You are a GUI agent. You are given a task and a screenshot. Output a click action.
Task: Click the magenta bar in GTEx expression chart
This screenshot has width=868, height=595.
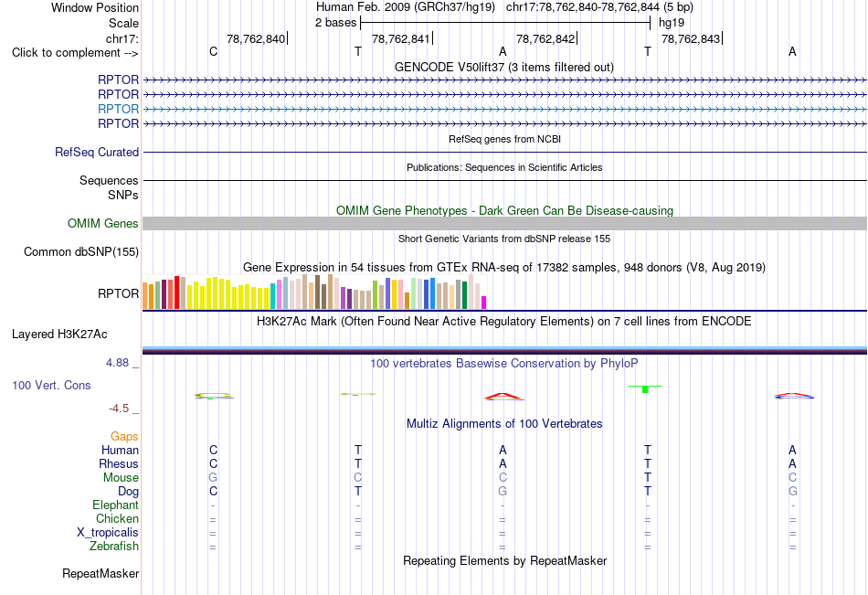[x=484, y=303]
